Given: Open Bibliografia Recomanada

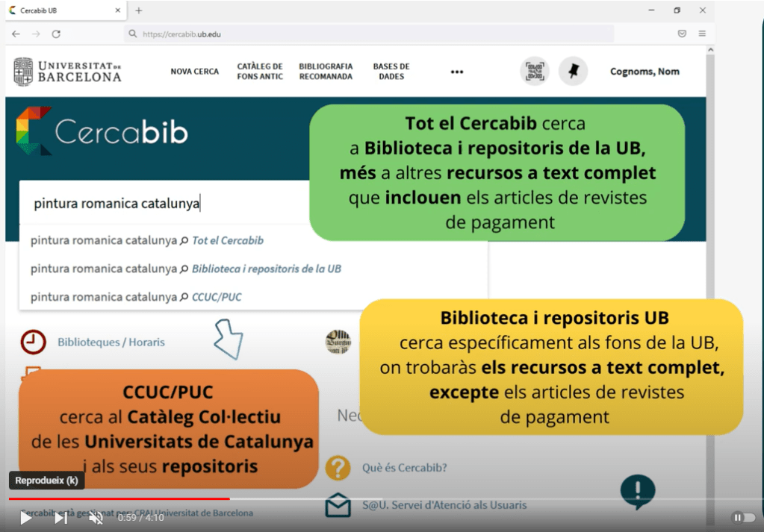Looking at the screenshot, I should point(326,72).
